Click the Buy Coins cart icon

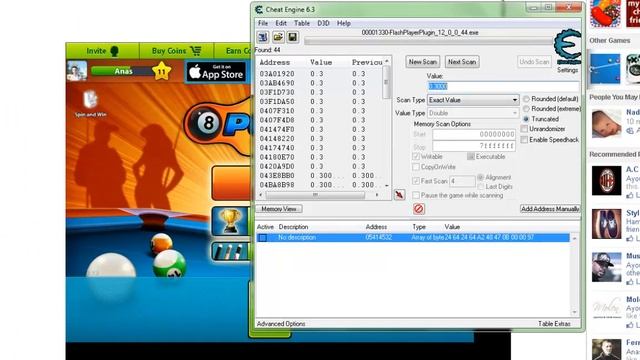tap(196, 51)
